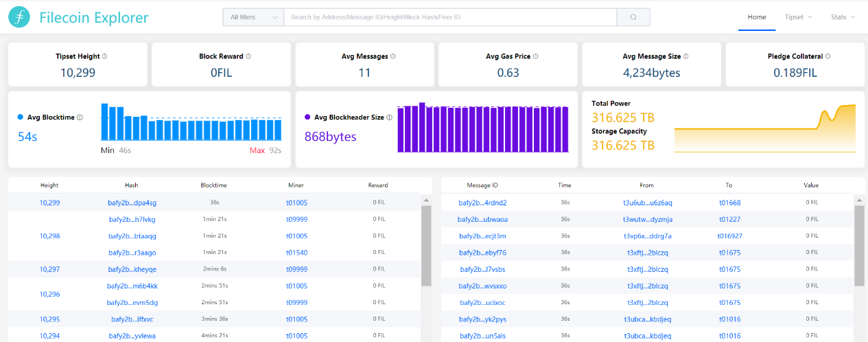Open message ID bafy2b...ubwaoa

483,219
